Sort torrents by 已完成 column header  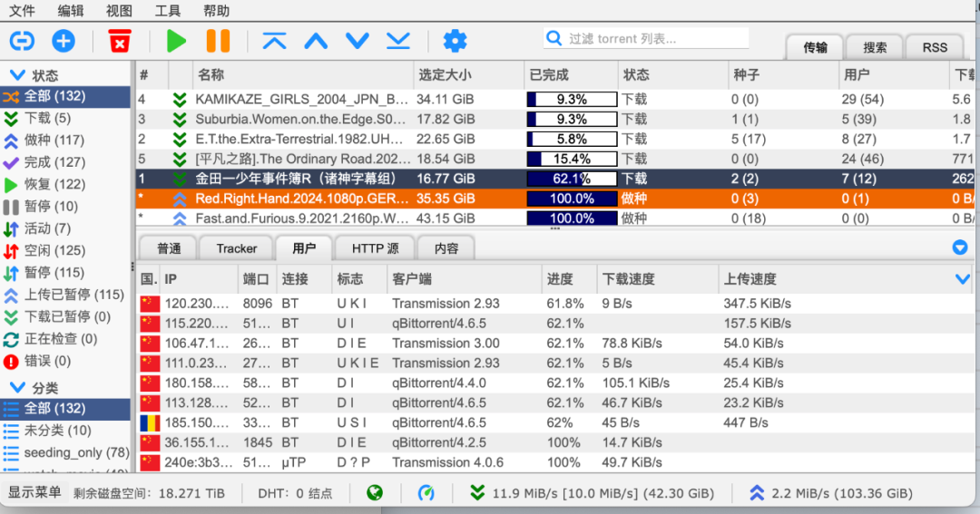[572, 75]
